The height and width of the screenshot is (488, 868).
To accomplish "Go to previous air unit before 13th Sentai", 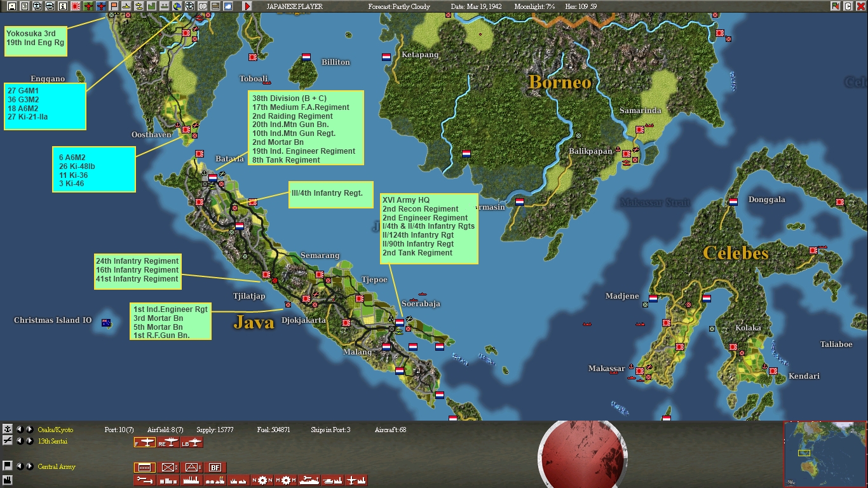I will 20,441.
